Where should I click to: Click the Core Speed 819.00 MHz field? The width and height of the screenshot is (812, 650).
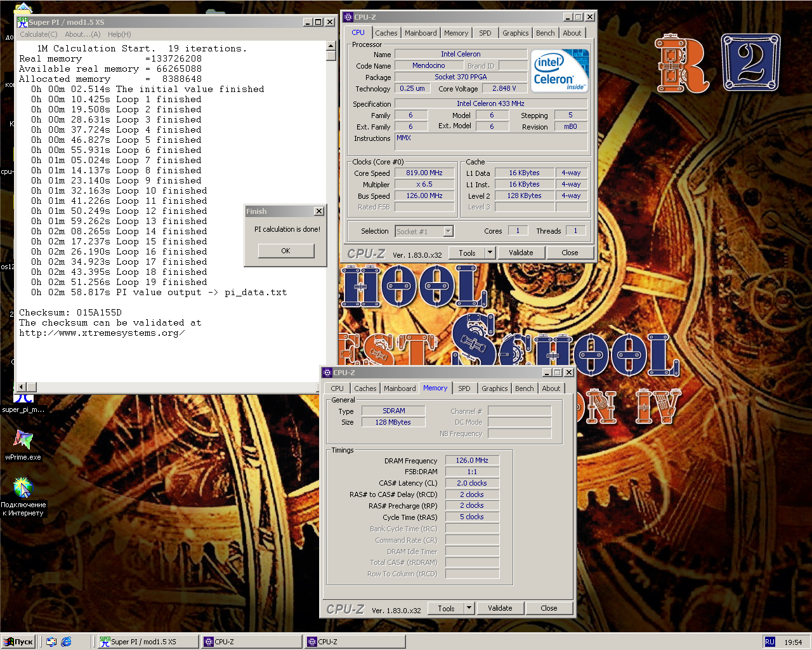tap(424, 173)
